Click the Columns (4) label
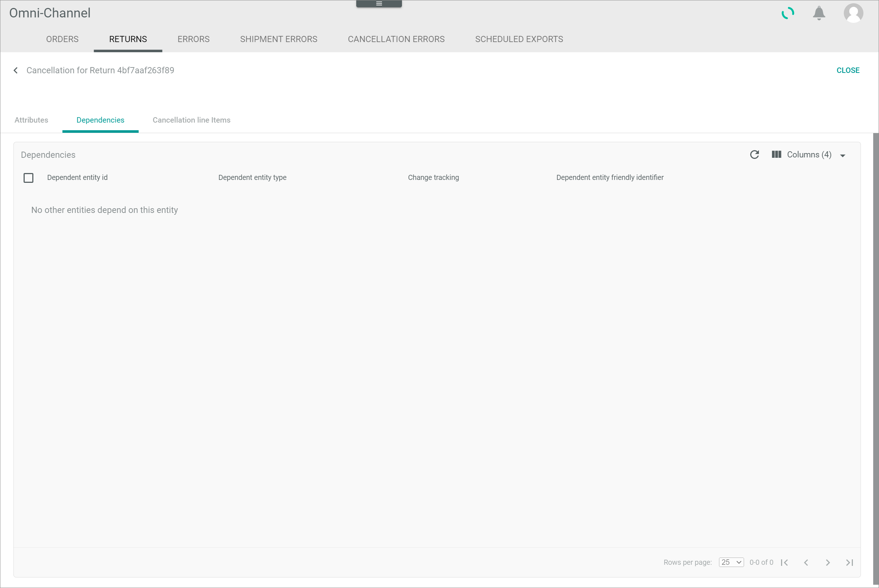Image resolution: width=879 pixels, height=588 pixels. point(809,155)
